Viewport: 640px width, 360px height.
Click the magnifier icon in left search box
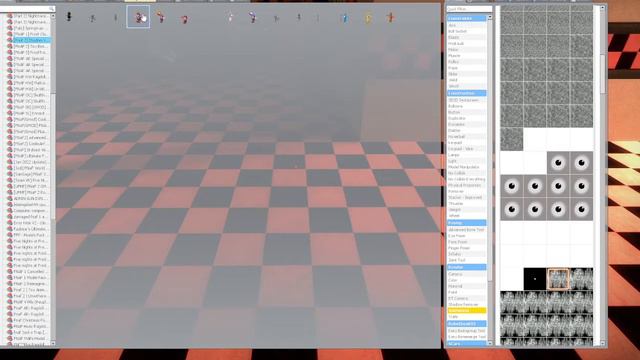51,9
